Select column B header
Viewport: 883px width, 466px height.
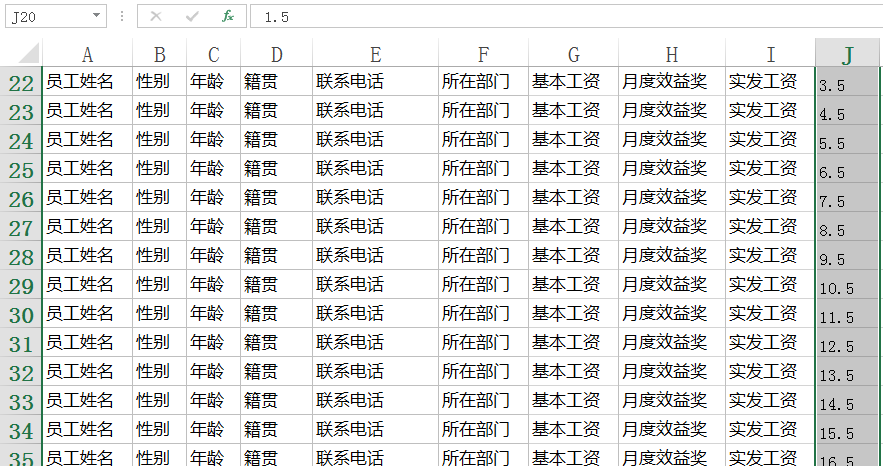(x=159, y=54)
